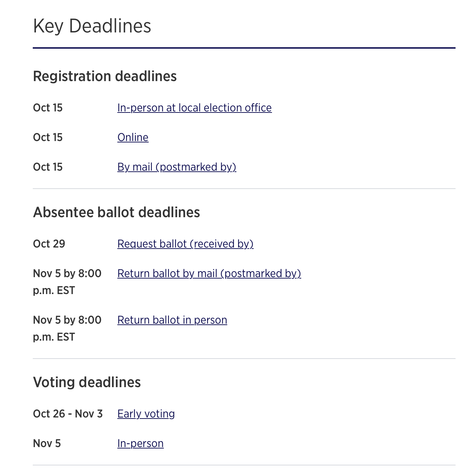The image size is (470, 476).
Task: Click Nov 5 deadline beside Return ballot by mail
Action: [67, 282]
